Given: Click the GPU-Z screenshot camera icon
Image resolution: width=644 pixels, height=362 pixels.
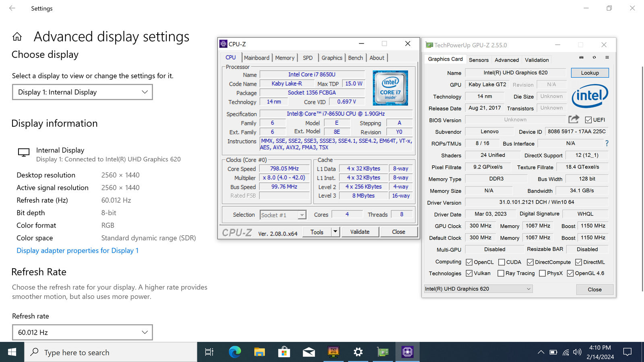Looking at the screenshot, I should coord(581,58).
